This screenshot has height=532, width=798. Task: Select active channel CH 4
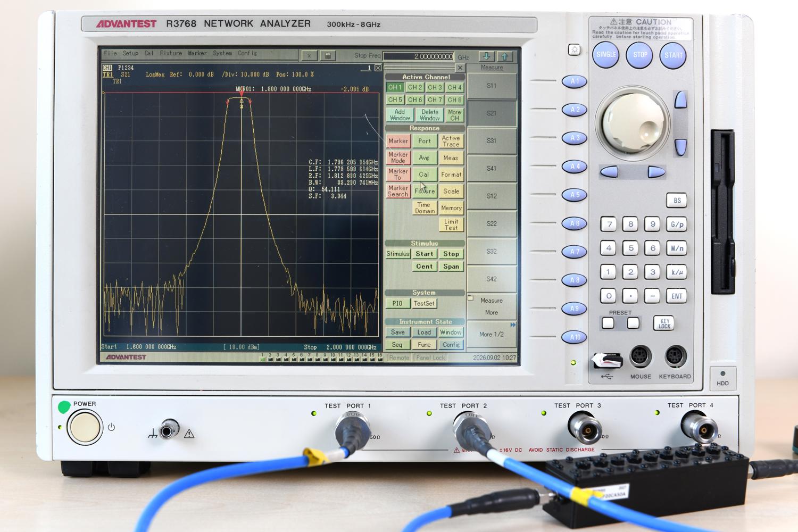454,87
